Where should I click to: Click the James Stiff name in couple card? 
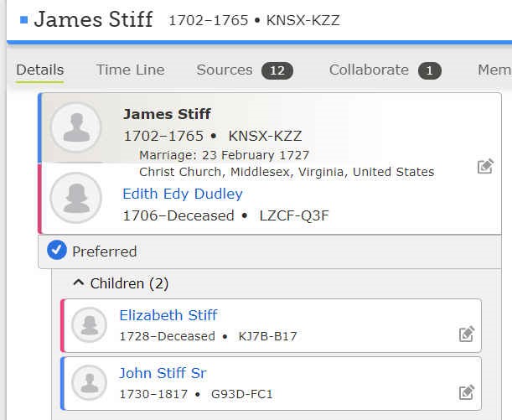pyautogui.click(x=167, y=114)
